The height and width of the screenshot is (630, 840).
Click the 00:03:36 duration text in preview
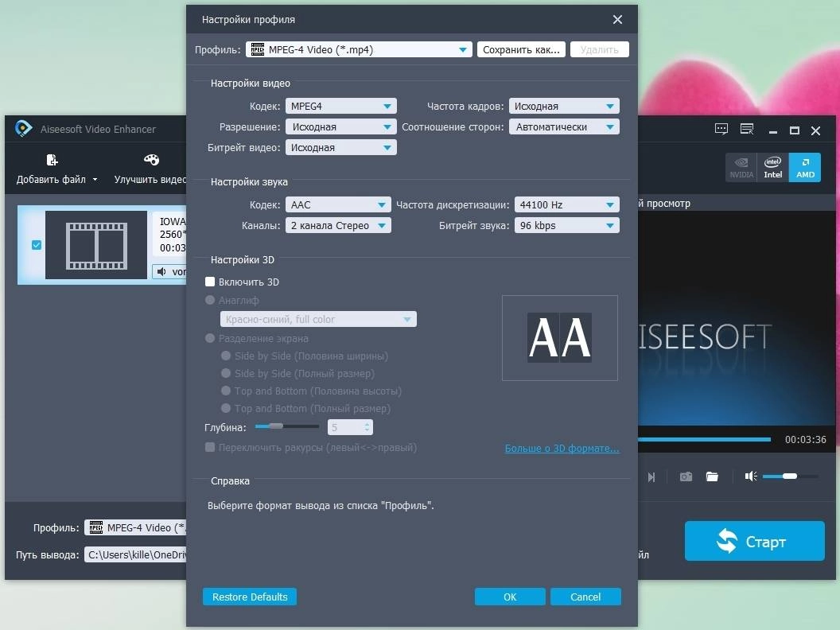(x=805, y=440)
